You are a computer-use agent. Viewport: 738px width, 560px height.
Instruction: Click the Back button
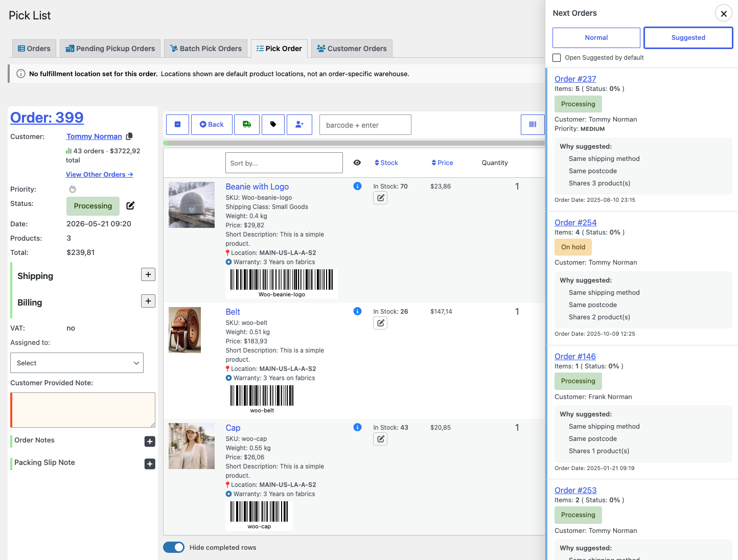212,125
